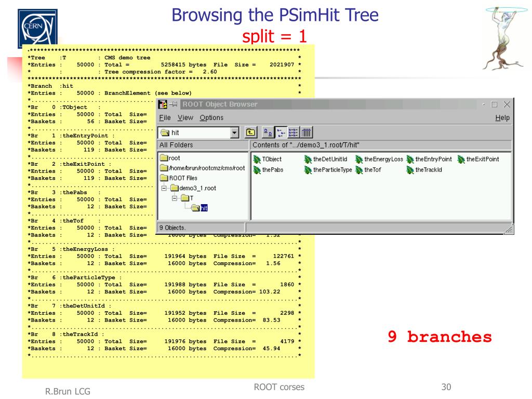Collapse the T tree node
The width and height of the screenshot is (532, 399).
(x=175, y=198)
